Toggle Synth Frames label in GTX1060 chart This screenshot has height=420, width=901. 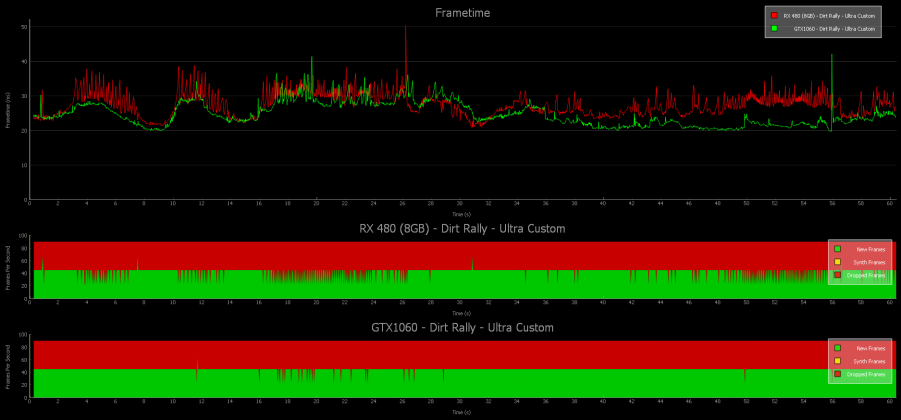tap(870, 360)
